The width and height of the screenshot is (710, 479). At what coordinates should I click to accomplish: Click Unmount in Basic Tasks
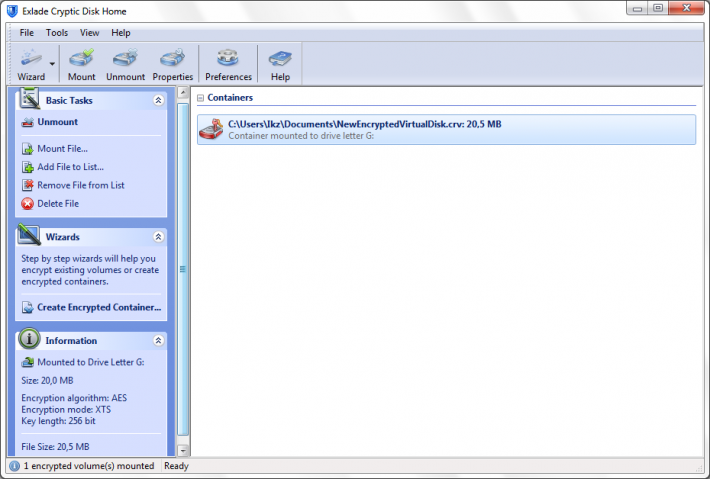[x=58, y=122]
